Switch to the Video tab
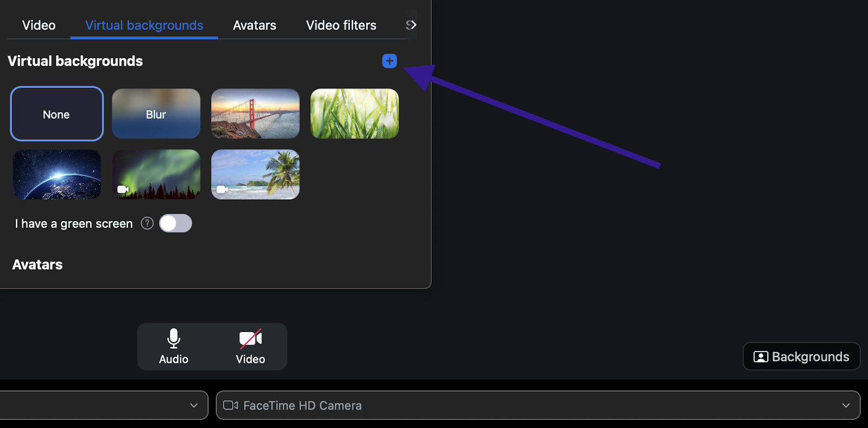Image resolution: width=868 pixels, height=428 pixels. tap(39, 25)
